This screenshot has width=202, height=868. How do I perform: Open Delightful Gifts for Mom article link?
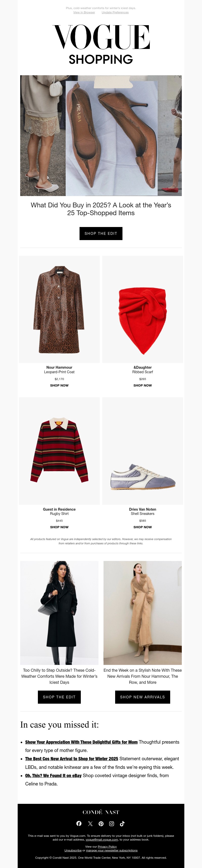point(81,742)
